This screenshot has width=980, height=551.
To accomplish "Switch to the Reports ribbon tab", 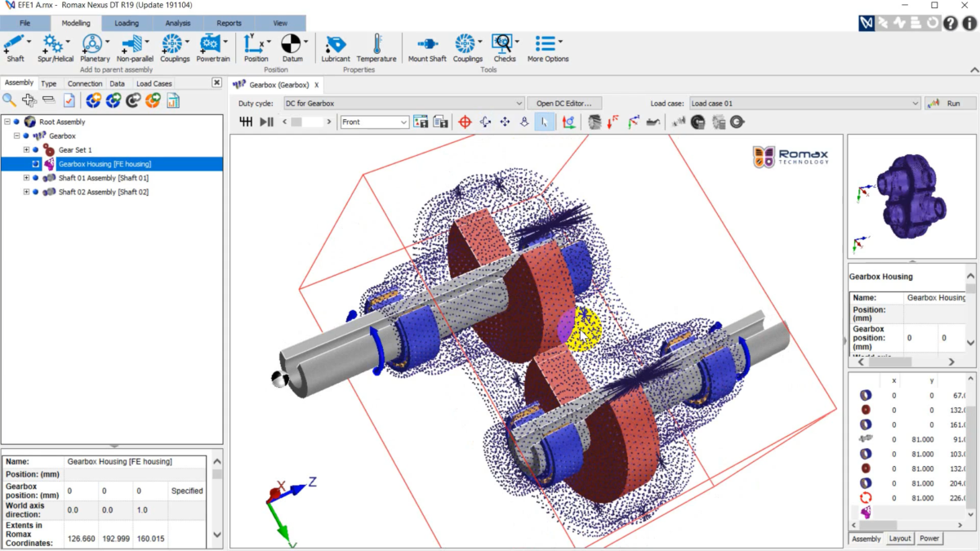I will [229, 23].
